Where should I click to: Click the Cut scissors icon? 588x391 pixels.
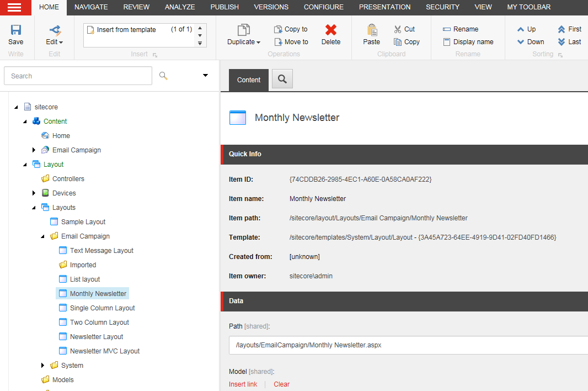point(398,29)
